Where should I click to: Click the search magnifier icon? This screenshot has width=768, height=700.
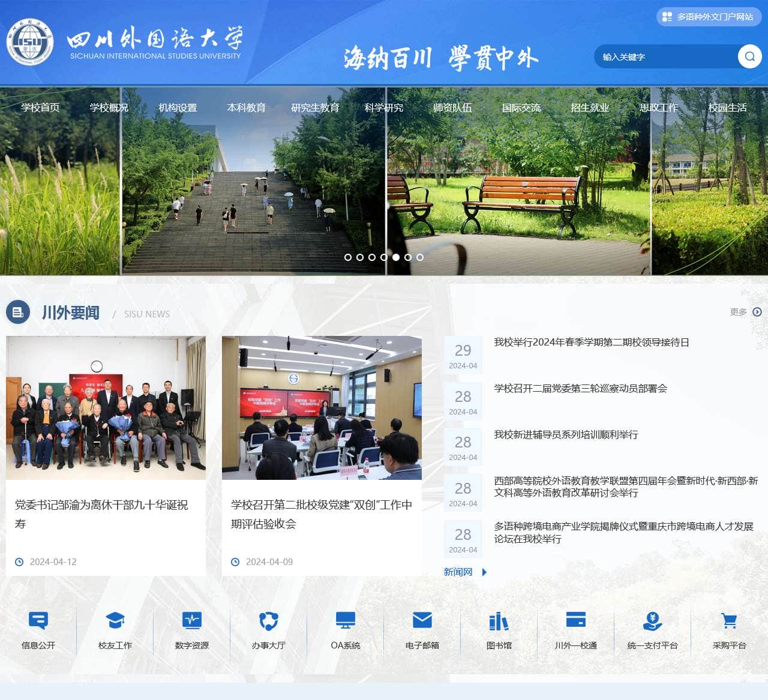pyautogui.click(x=749, y=56)
